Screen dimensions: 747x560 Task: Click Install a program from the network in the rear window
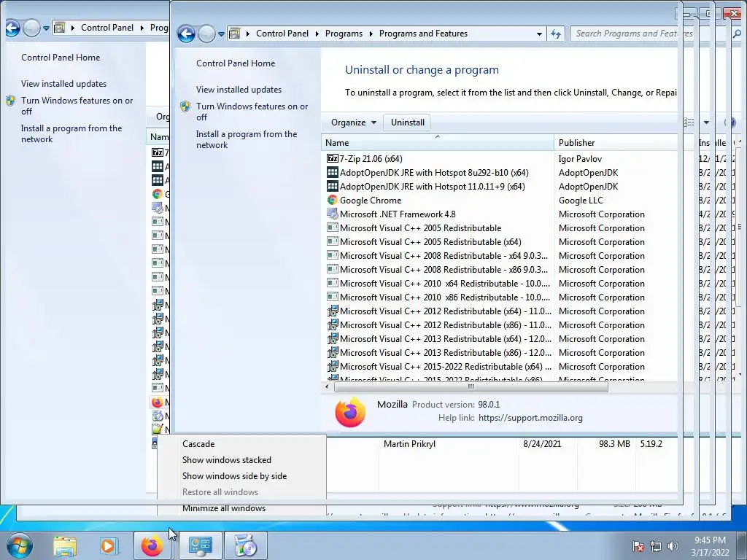71,134
